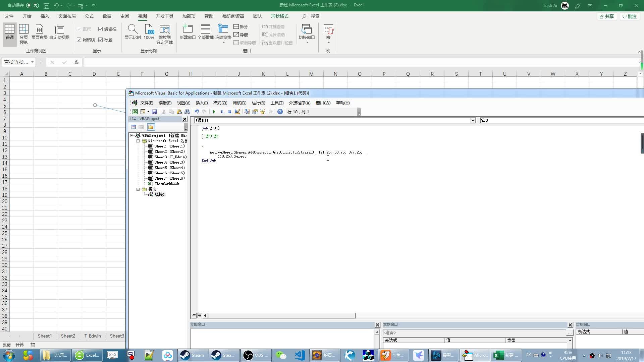This screenshot has height=362, width=644.
Task: Open Insert UserForm dropdown arrow in VBA toolbar
Action: tap(148, 112)
